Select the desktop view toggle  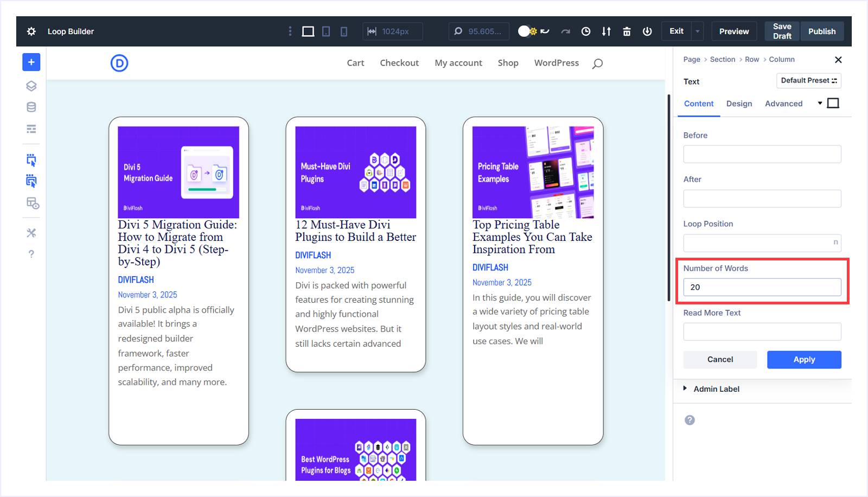(308, 31)
